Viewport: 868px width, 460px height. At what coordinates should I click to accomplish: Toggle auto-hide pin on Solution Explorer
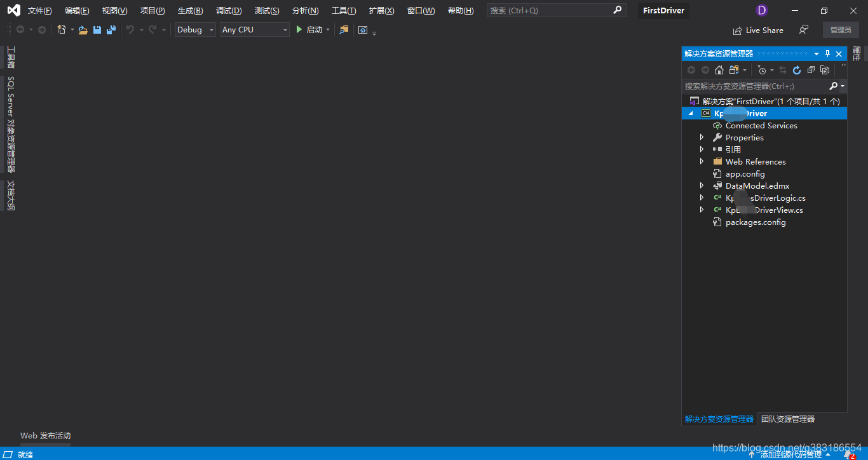click(x=827, y=54)
